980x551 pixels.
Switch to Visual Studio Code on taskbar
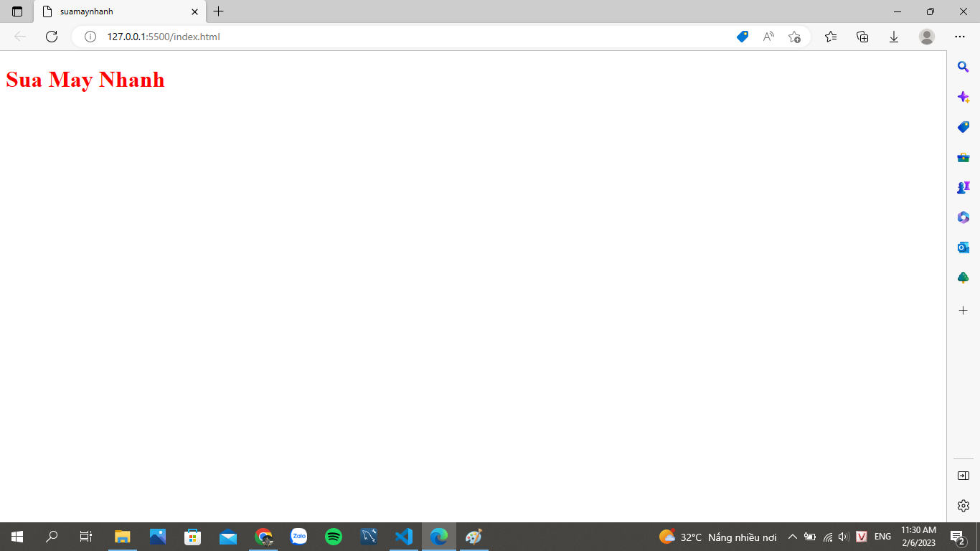(404, 537)
